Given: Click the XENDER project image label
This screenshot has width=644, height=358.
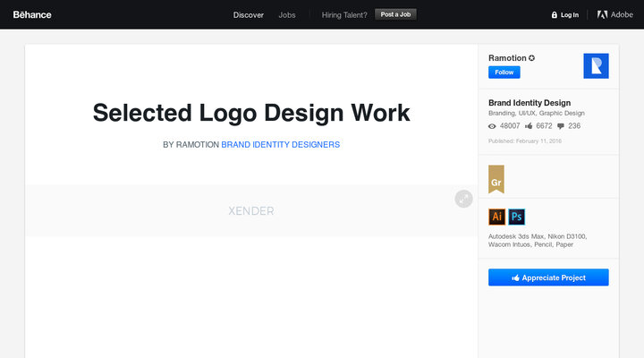Looking at the screenshot, I should coord(251,211).
